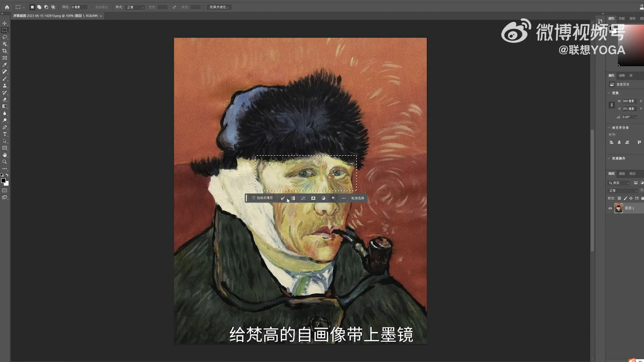644x362 pixels.
Task: Toggle lock position in Layers panel
Action: point(631,198)
